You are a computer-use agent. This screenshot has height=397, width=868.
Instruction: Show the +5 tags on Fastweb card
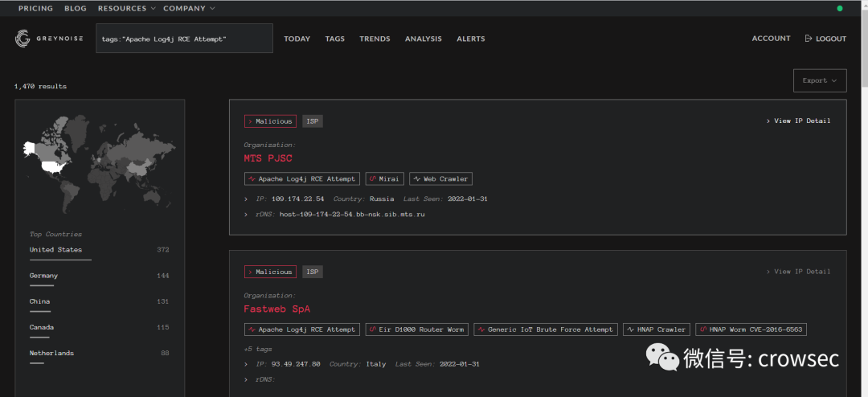point(258,350)
